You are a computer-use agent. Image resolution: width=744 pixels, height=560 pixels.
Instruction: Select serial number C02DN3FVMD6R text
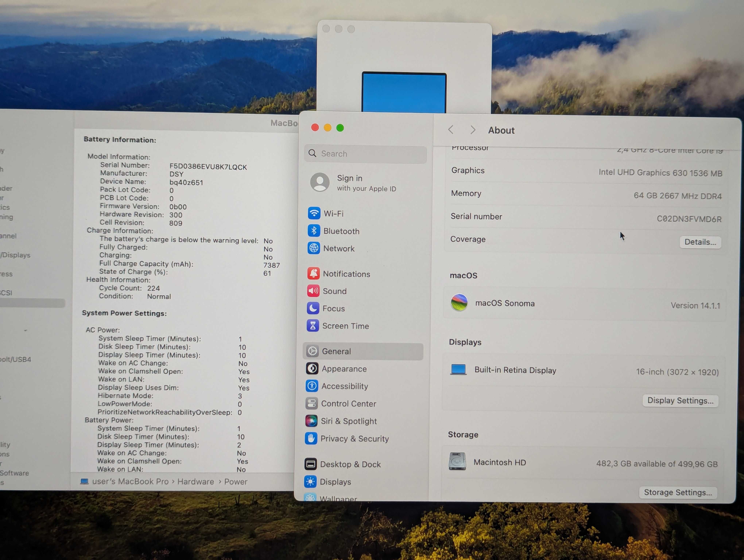pyautogui.click(x=689, y=219)
